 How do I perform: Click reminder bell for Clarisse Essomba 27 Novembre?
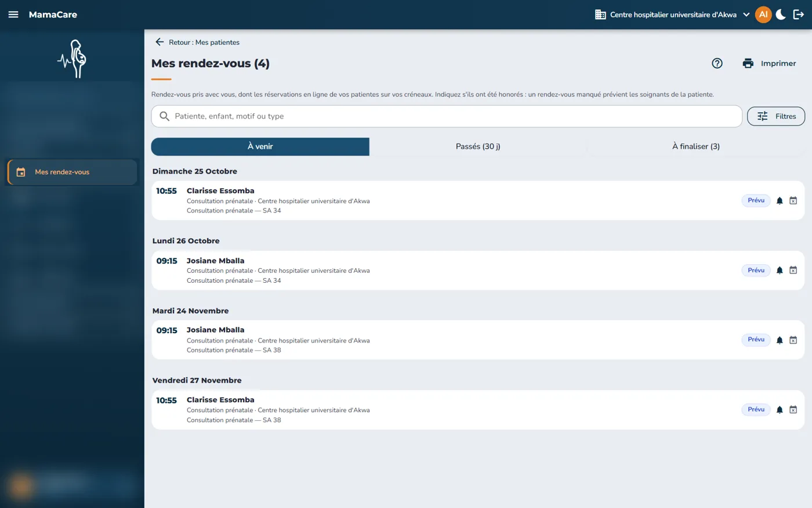coord(780,410)
